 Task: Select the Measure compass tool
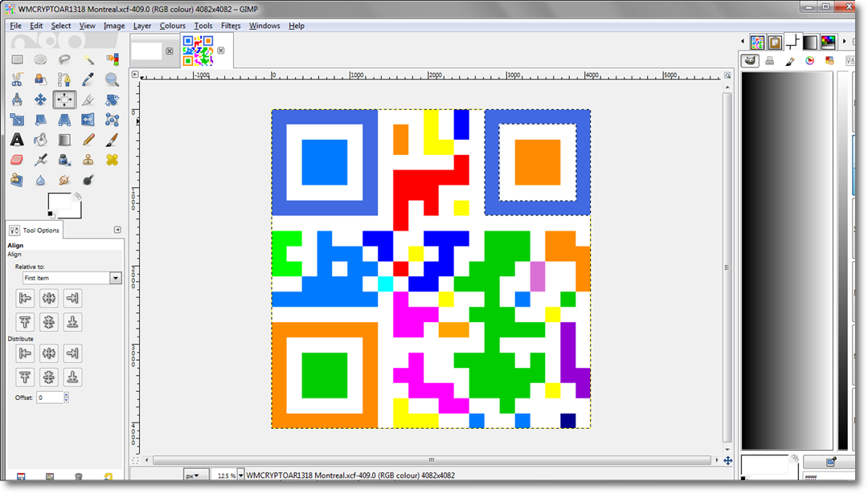click(17, 100)
